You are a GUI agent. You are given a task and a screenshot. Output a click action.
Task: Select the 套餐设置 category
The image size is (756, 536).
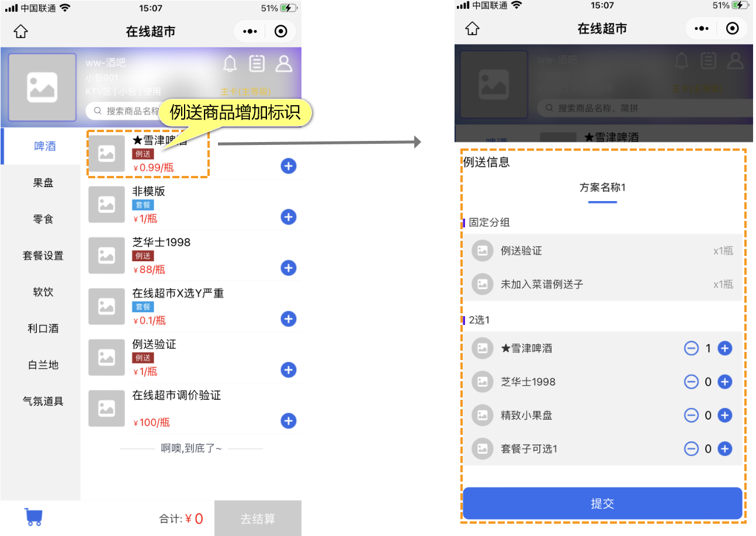pyautogui.click(x=43, y=255)
